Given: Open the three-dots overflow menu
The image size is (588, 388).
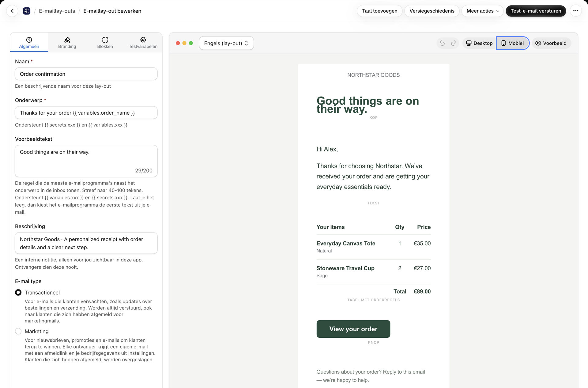Looking at the screenshot, I should click(x=576, y=11).
